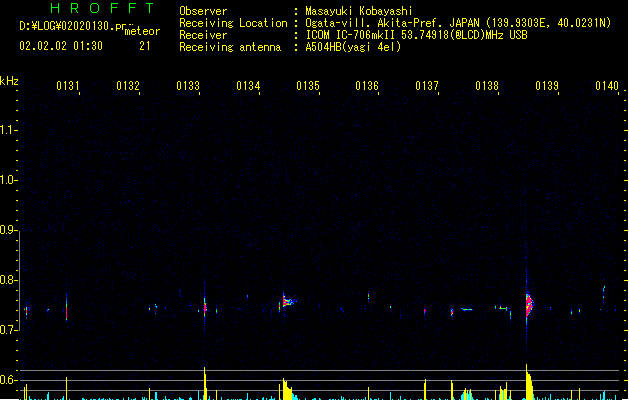629x400 pixels.
Task: Click the 0.6 kHz axis label
Action: [x=8, y=380]
